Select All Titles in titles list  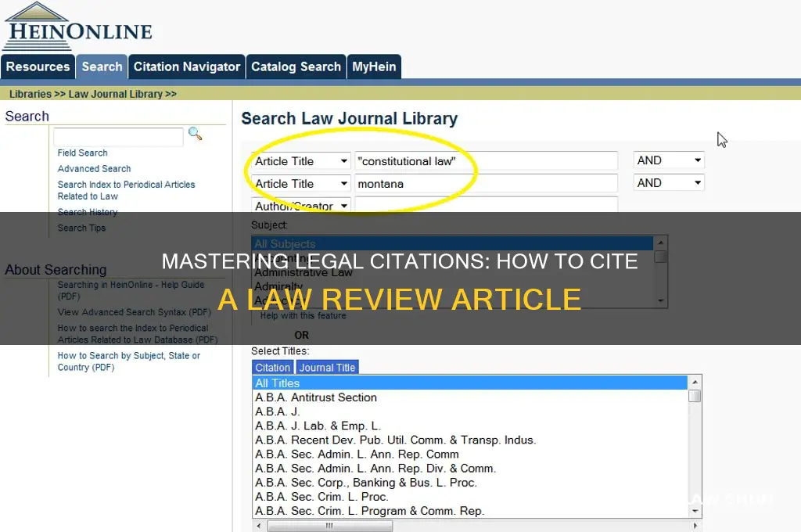tap(470, 383)
